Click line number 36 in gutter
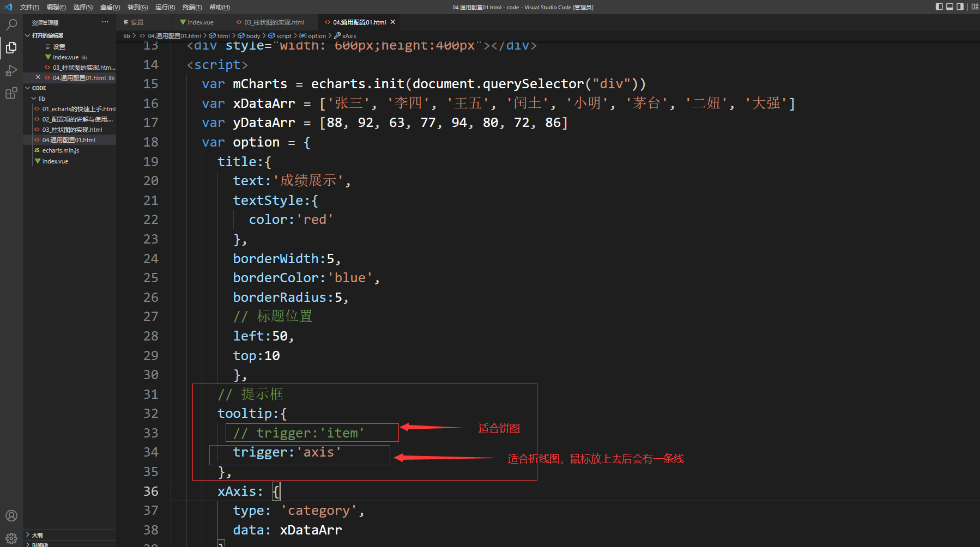980x547 pixels. (x=150, y=491)
